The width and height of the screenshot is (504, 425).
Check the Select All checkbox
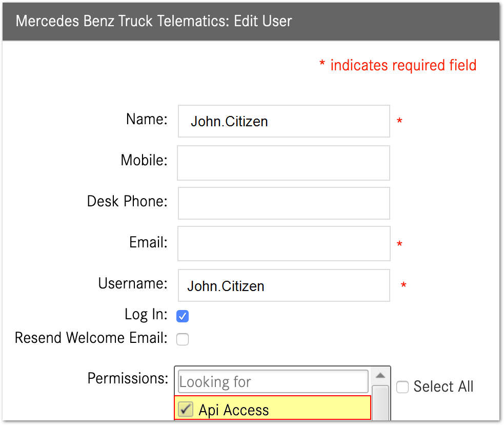(x=402, y=387)
